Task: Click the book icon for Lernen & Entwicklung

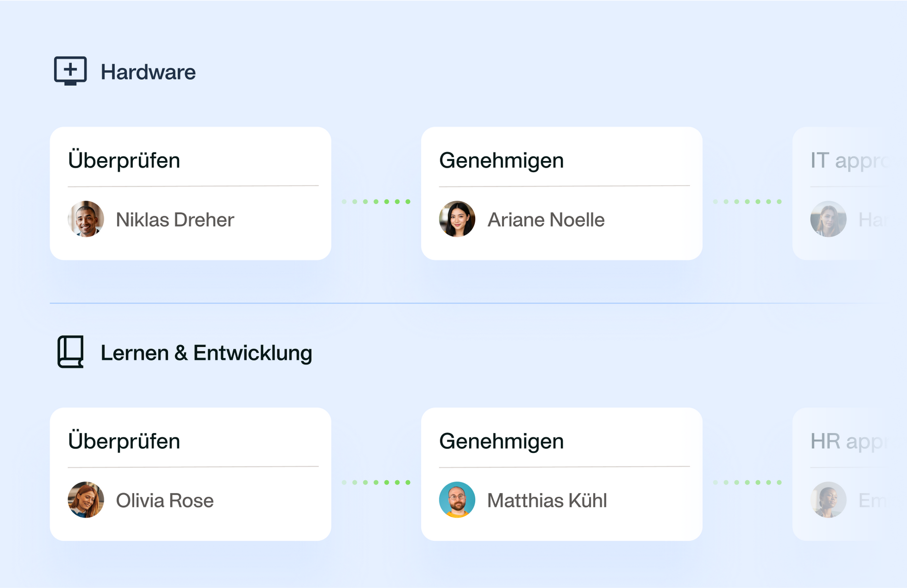Action: tap(70, 352)
